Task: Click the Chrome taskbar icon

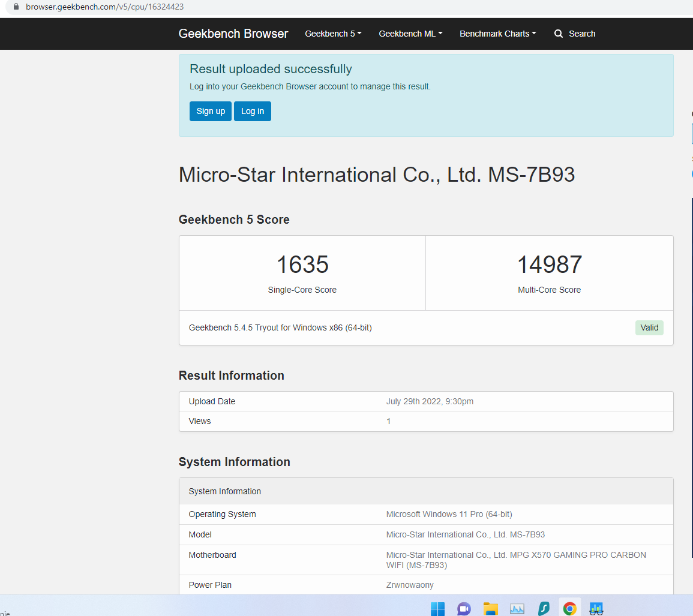Action: click(x=569, y=608)
